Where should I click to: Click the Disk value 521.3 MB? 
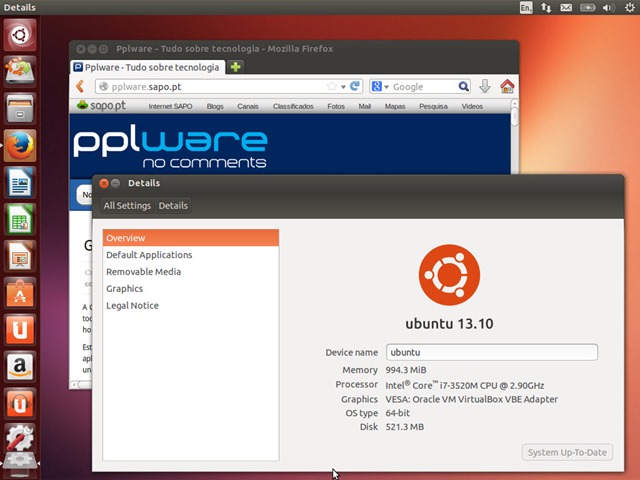coord(404,427)
